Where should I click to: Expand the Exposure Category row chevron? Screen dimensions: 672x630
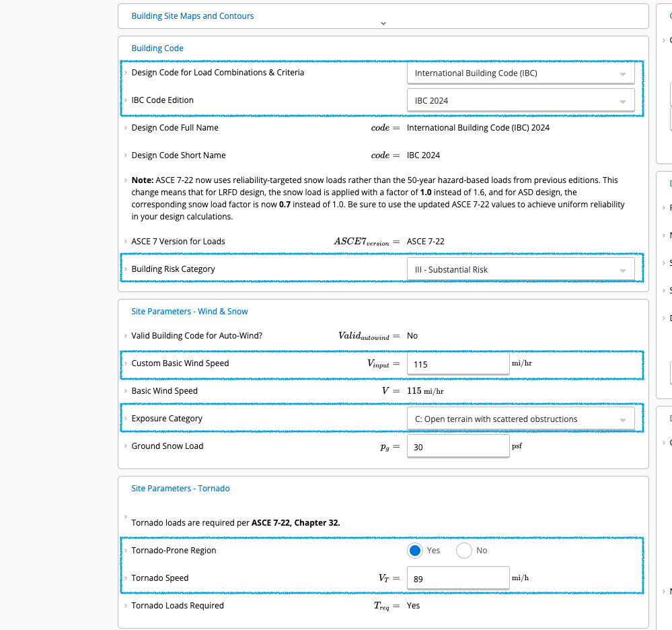[126, 418]
